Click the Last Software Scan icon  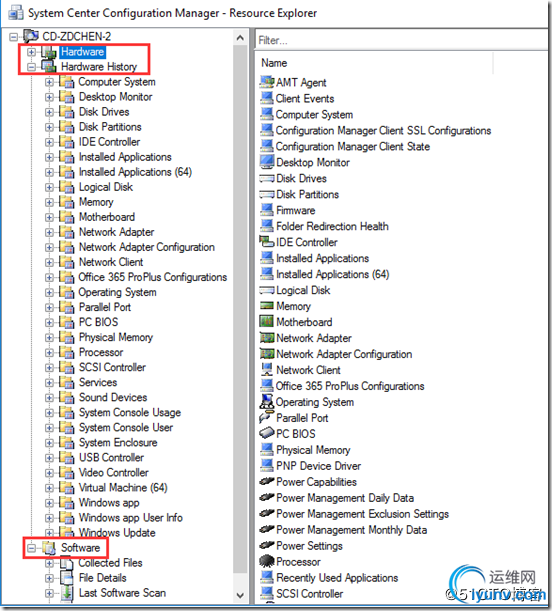click(x=67, y=593)
